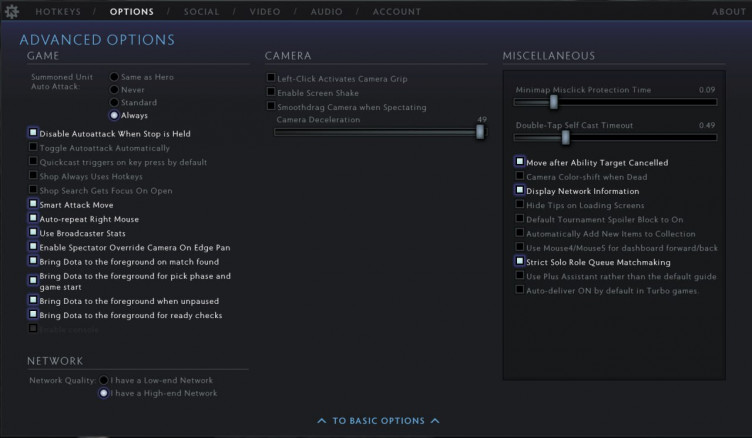The image size is (752, 438).
Task: Enable Hide Tips on Loading Screens
Action: tap(519, 204)
